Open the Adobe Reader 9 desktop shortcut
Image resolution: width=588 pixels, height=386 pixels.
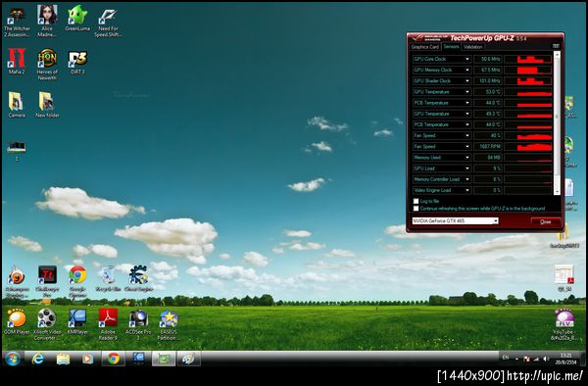click(108, 324)
